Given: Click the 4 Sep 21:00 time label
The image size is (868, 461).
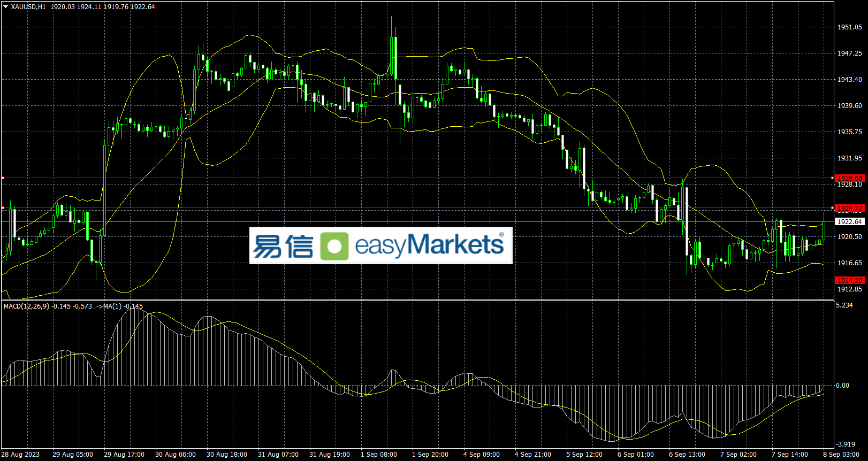Looking at the screenshot, I should tap(533, 455).
